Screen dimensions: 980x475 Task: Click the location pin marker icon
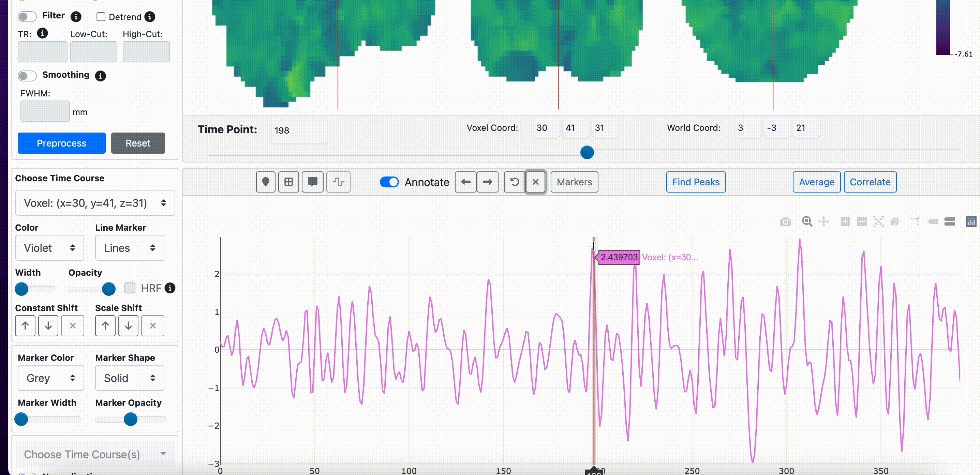[x=266, y=182]
